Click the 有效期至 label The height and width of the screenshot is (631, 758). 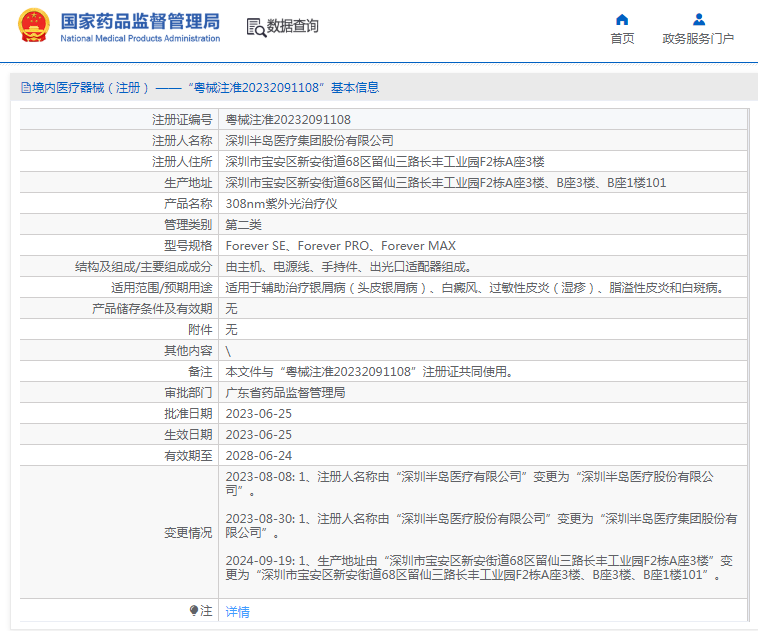pos(188,456)
